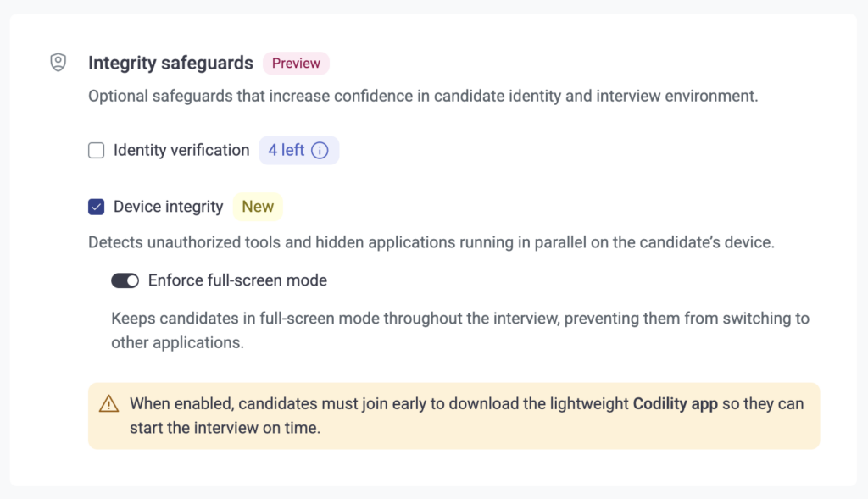868x499 pixels.
Task: Click the Device integrity label
Action: click(169, 207)
